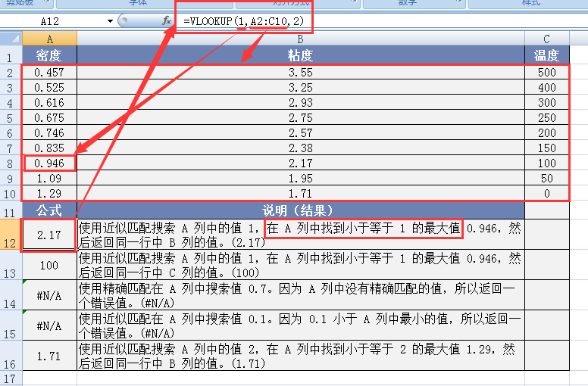The height and width of the screenshot is (386, 588).
Task: Select temperature cell 200
Action: [547, 133]
